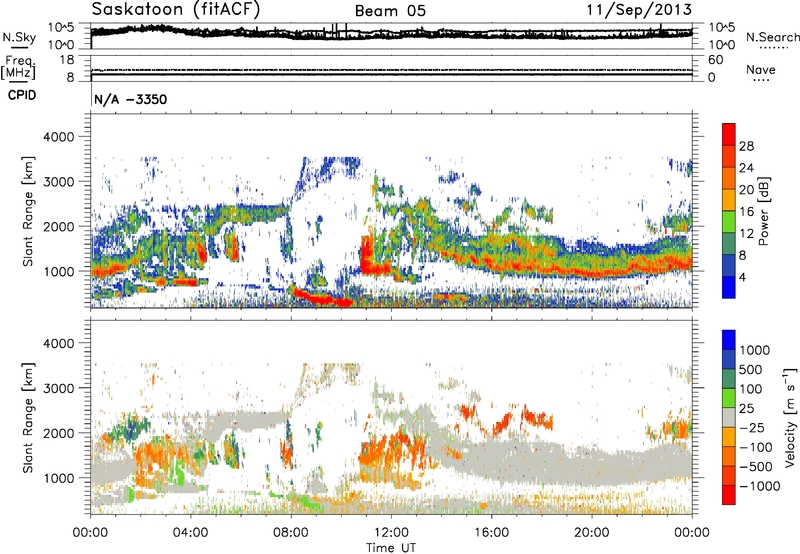Click the 'Slant Range [km]' label of power panel
This screenshot has height=554, width=800.
tap(28, 211)
